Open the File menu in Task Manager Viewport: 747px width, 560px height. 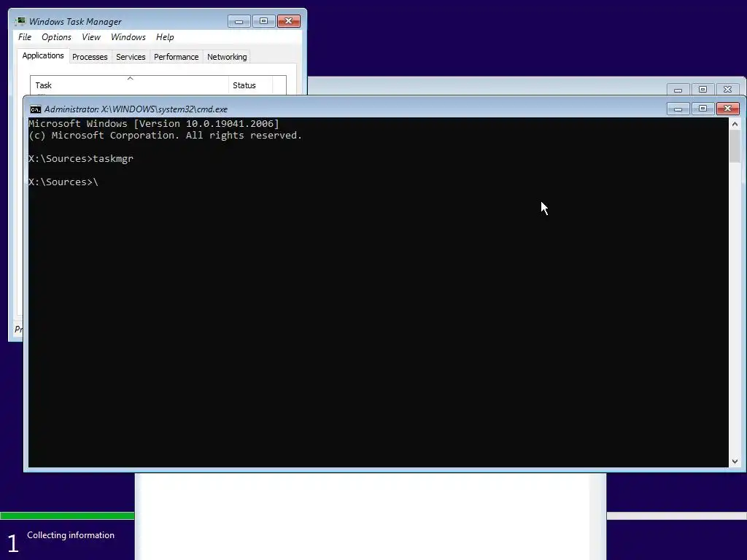25,37
